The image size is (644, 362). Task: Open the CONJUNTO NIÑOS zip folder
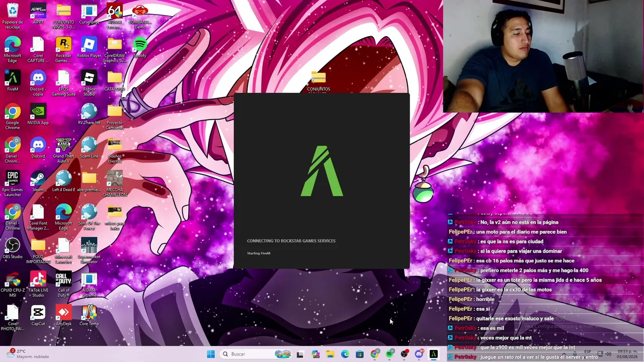tap(63, 17)
